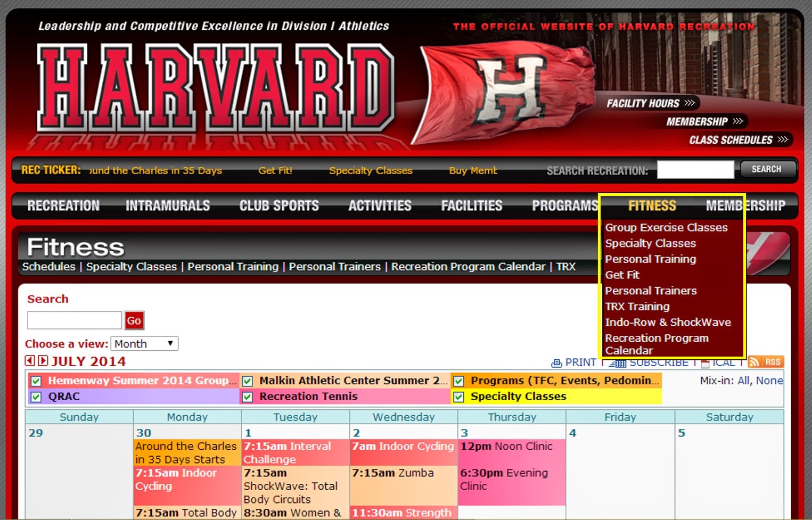The image size is (812, 520).
Task: Toggle Specialty Classes calendar checkbox
Action: [458, 397]
